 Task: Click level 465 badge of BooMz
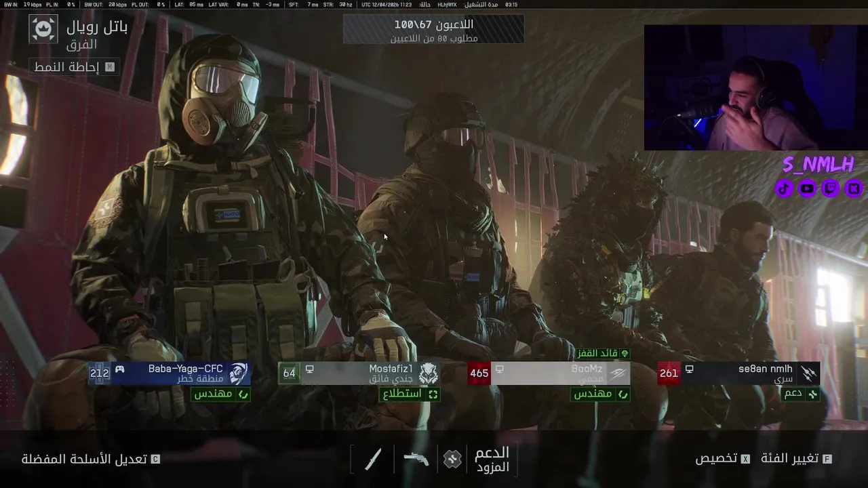click(479, 373)
